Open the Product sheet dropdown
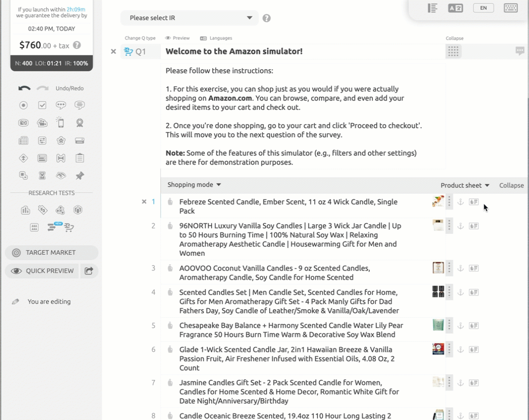This screenshot has height=420, width=529. coord(465,186)
